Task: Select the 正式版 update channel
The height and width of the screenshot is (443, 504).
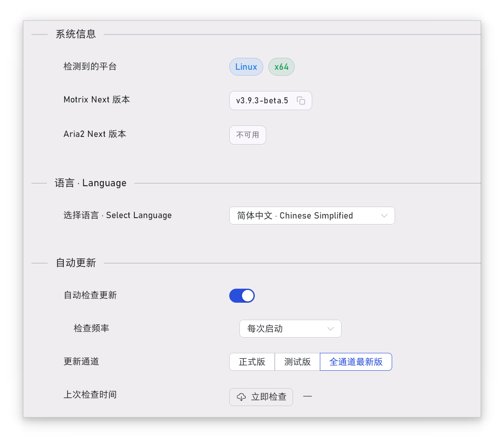Action: click(252, 362)
